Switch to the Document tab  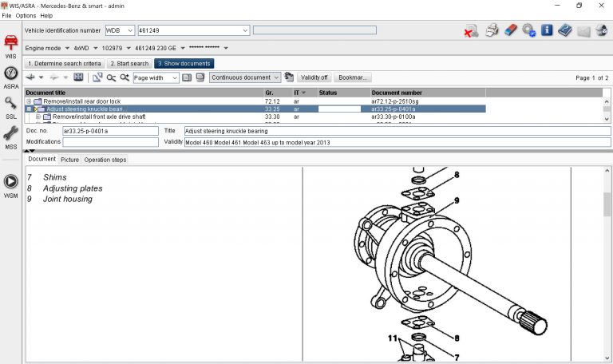42,159
